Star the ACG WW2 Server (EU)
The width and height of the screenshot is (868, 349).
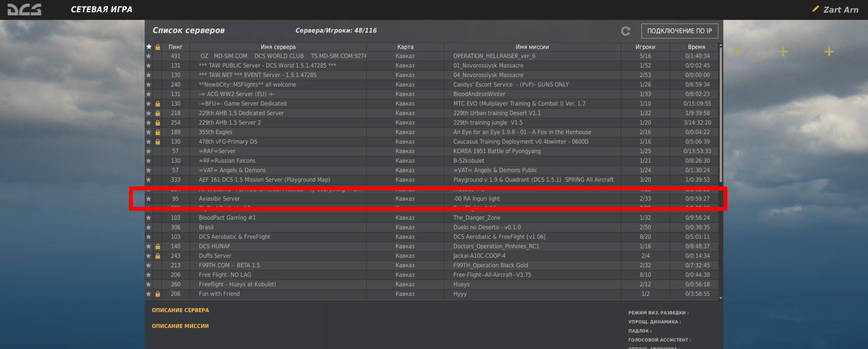tap(149, 94)
